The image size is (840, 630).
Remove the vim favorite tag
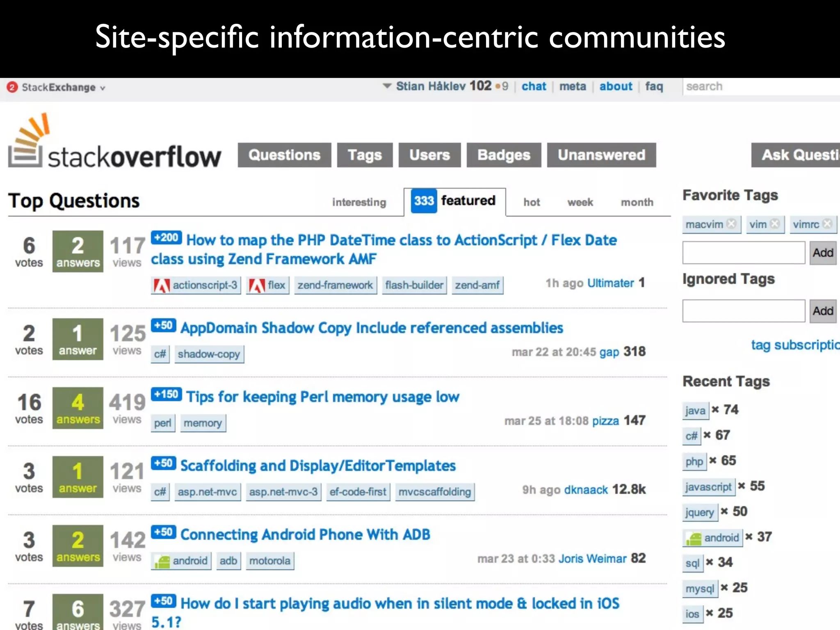pyautogui.click(x=774, y=224)
